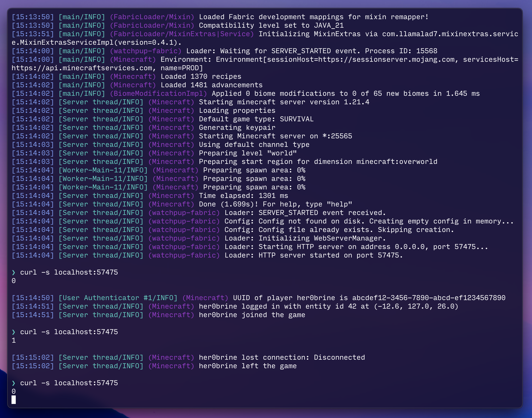Image resolution: width=532 pixels, height=418 pixels.
Task: Select the UUID abcdef12-3456-7890-abcd-ef1234567890
Action: [x=429, y=298]
